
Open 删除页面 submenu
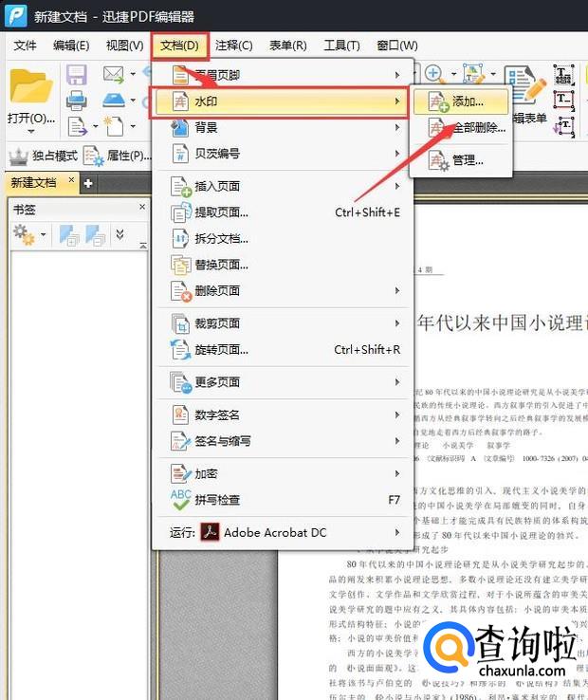click(283, 290)
